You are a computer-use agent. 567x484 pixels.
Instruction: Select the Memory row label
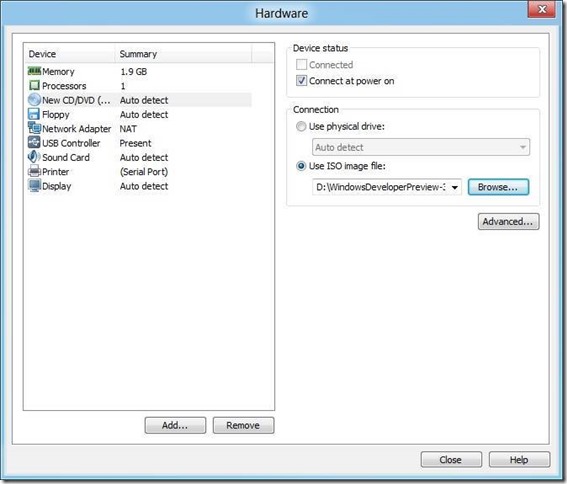point(58,72)
